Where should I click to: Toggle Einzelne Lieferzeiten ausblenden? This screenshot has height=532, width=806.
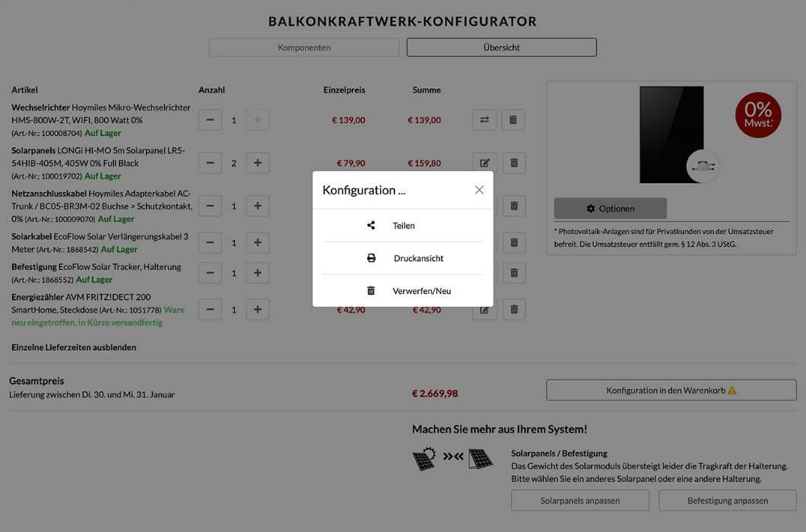[x=74, y=347]
